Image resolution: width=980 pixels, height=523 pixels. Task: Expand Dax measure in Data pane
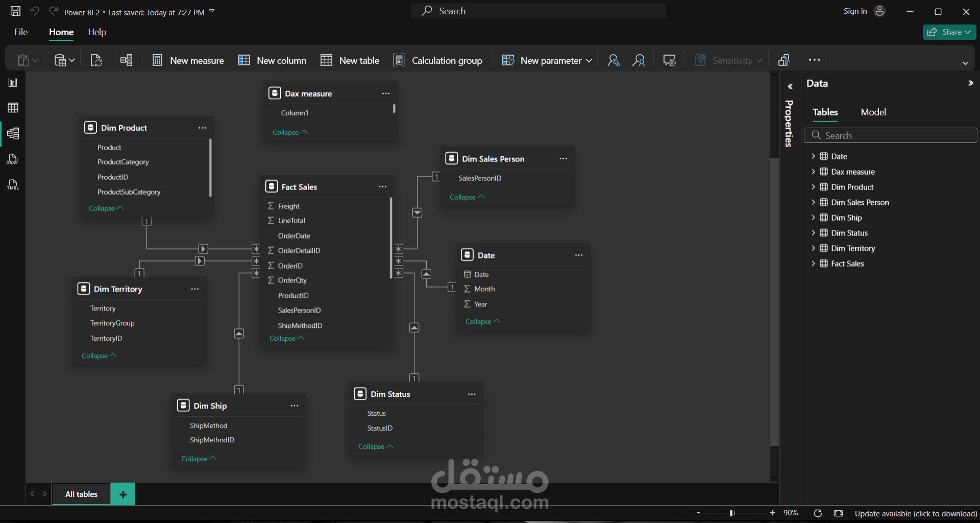point(813,172)
